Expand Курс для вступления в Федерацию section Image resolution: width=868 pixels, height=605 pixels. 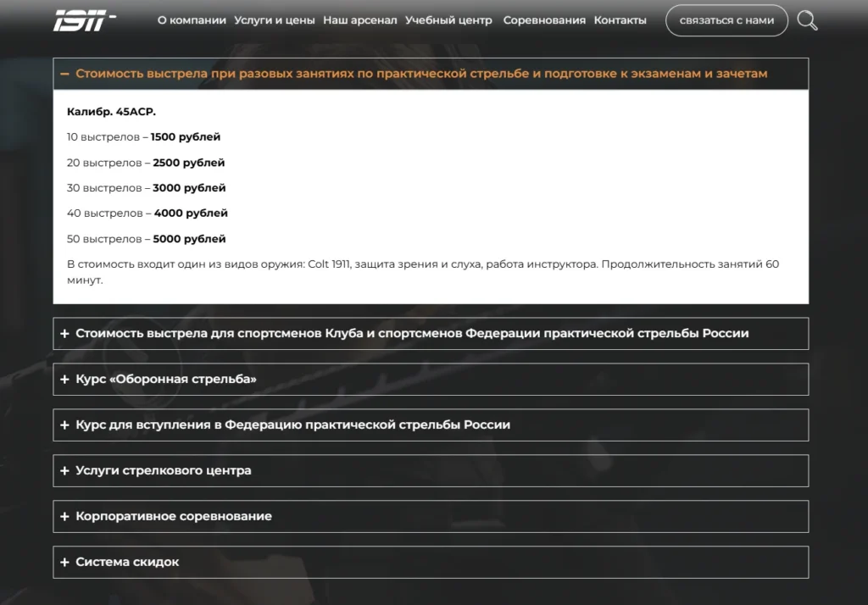[431, 425]
